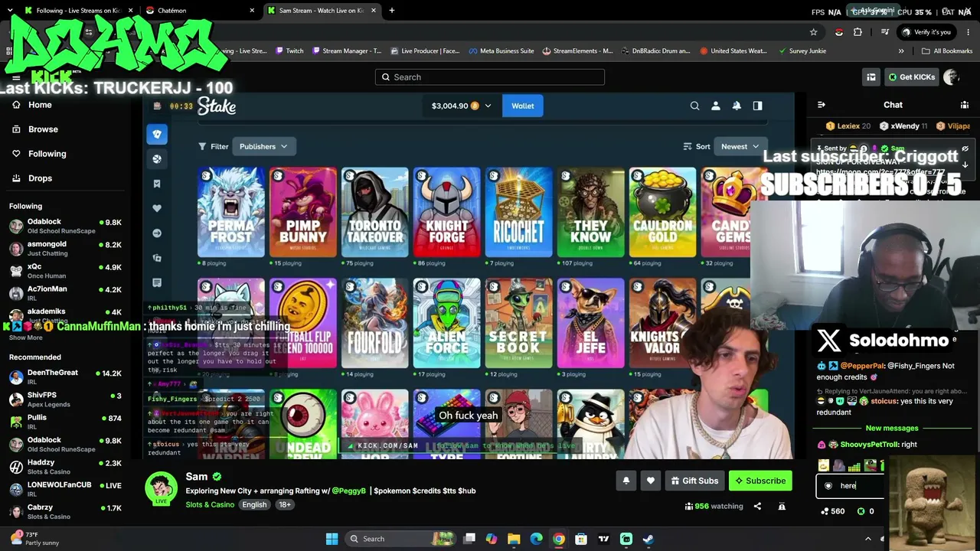Open asmongold channel in Following list

click(65, 248)
